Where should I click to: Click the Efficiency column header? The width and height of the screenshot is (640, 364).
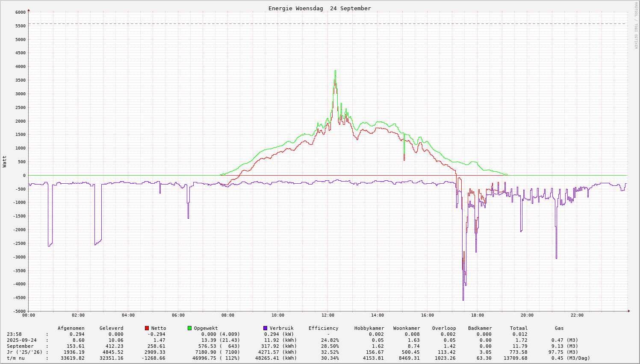pyautogui.click(x=323, y=328)
